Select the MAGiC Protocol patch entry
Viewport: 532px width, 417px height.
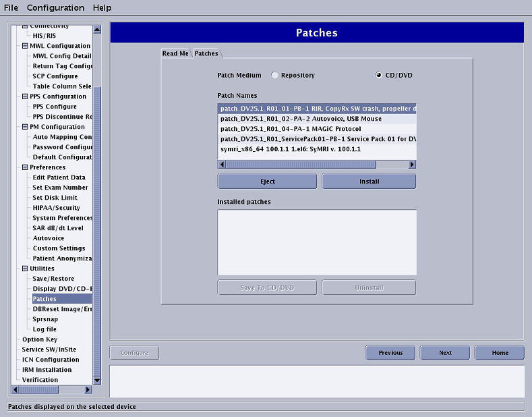[291, 129]
